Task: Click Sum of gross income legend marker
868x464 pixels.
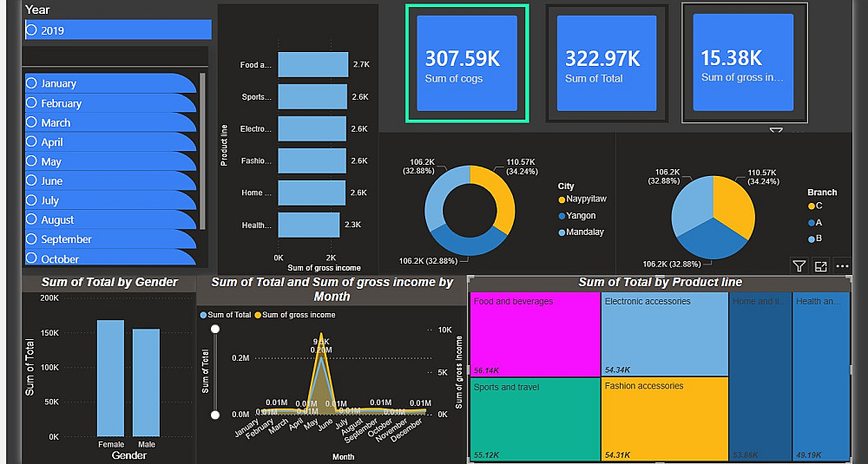Action: 258,315
